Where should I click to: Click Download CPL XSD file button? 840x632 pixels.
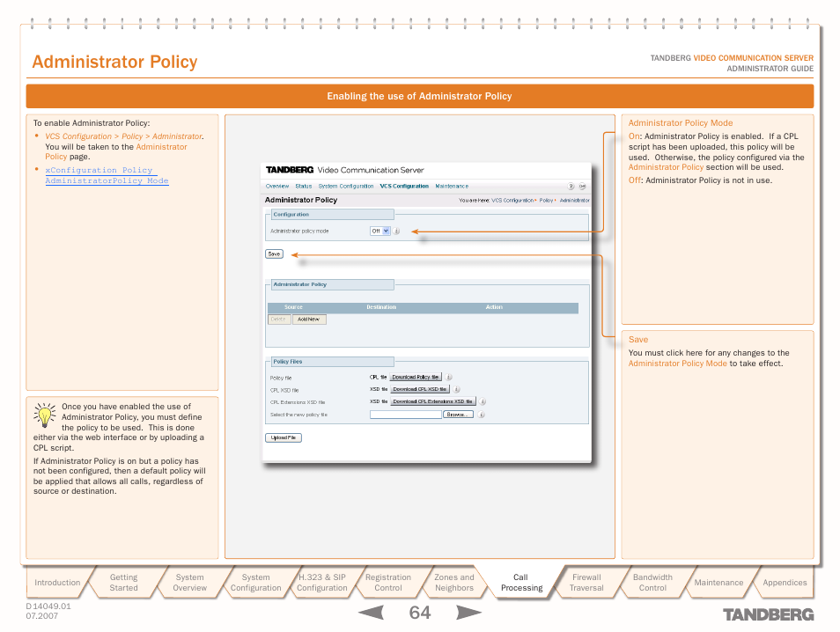coord(419,389)
